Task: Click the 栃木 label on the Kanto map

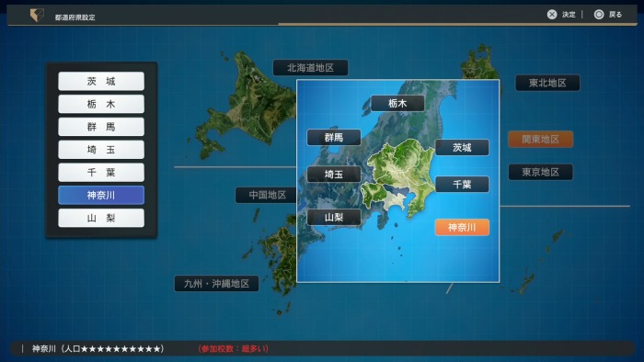Action: tap(397, 103)
